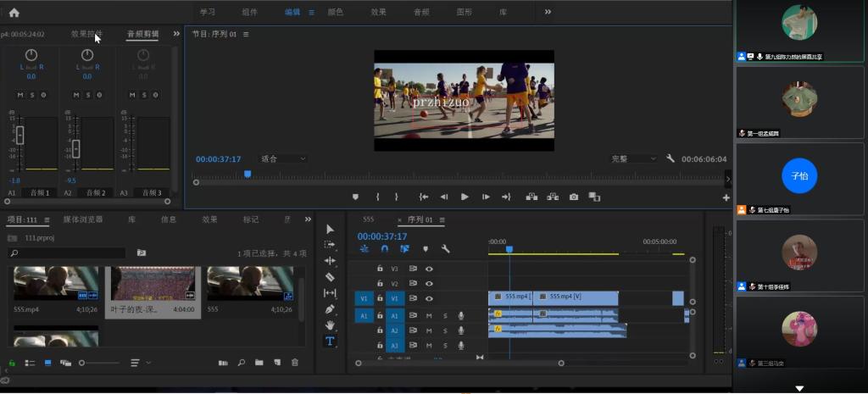The width and height of the screenshot is (868, 394).
Task: Pick the Hand tool
Action: pyautogui.click(x=330, y=325)
